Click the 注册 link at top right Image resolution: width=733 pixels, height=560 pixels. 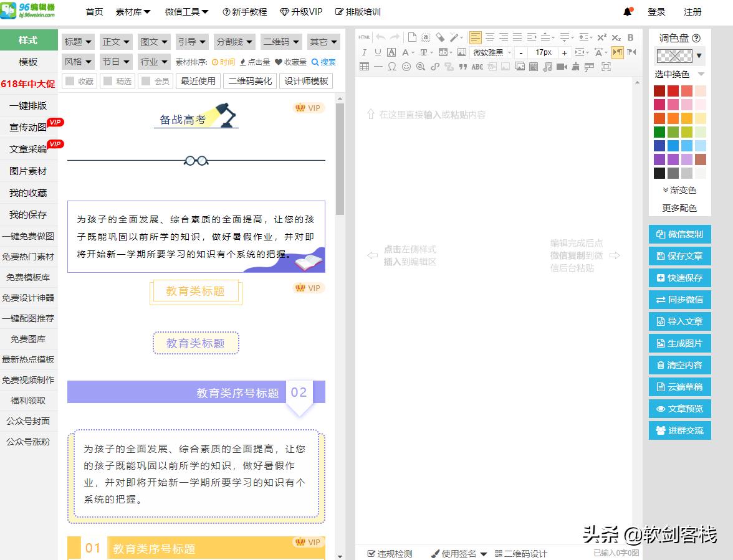click(692, 11)
